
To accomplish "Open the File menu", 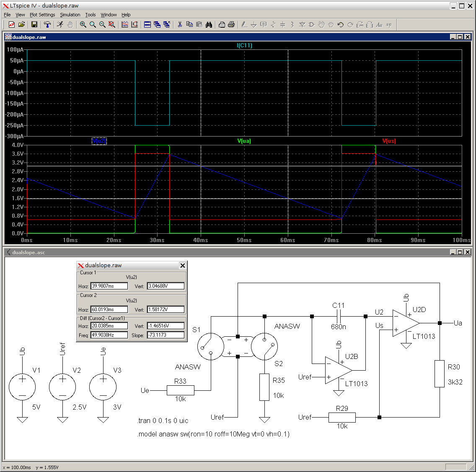I will tap(7, 15).
